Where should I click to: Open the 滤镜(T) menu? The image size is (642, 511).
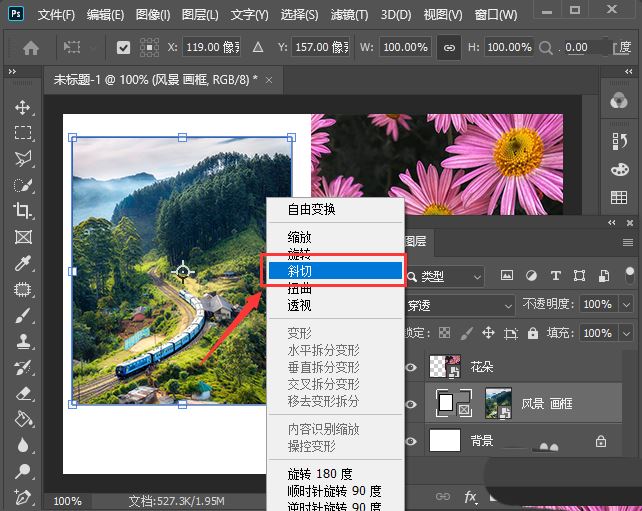349,15
